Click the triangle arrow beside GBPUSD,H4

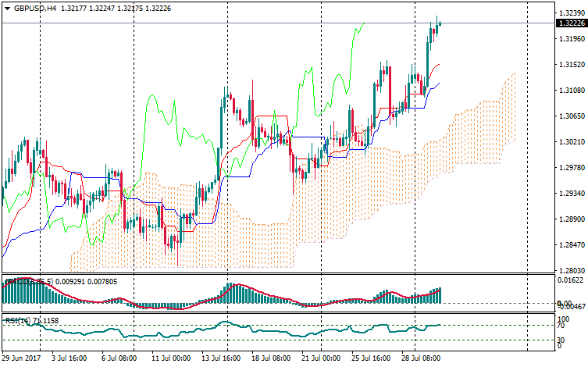click(6, 8)
